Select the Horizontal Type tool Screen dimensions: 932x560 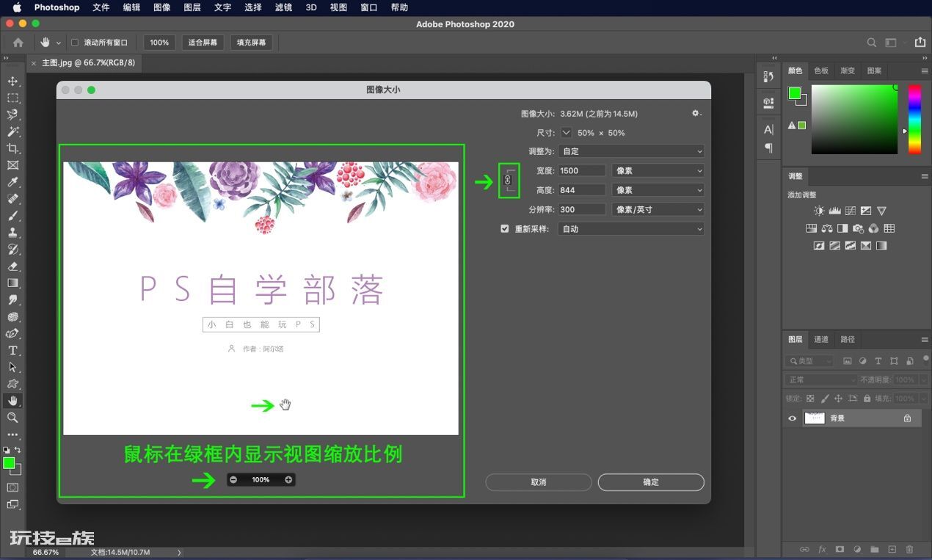pyautogui.click(x=12, y=351)
